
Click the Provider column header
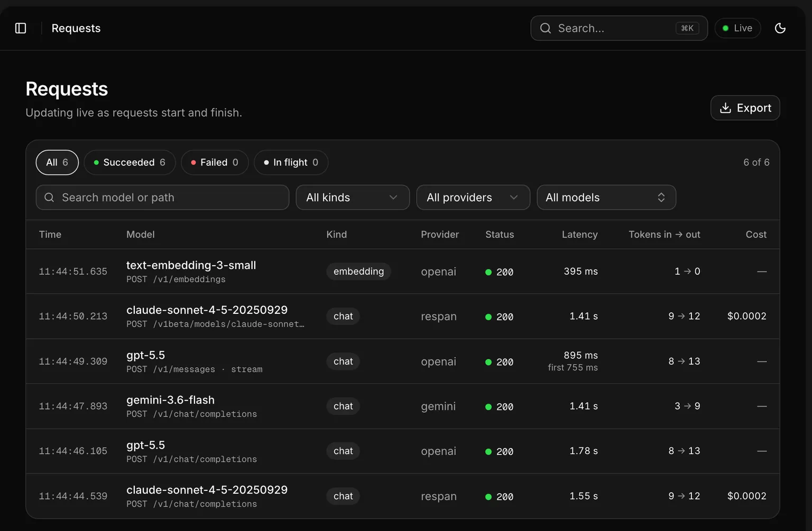[x=440, y=235]
